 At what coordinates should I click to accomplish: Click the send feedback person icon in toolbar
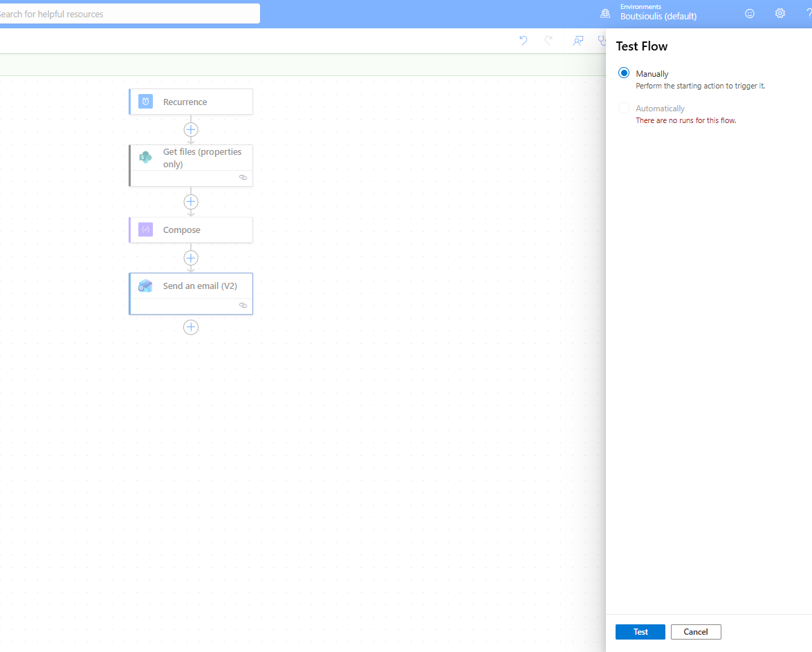coord(578,41)
